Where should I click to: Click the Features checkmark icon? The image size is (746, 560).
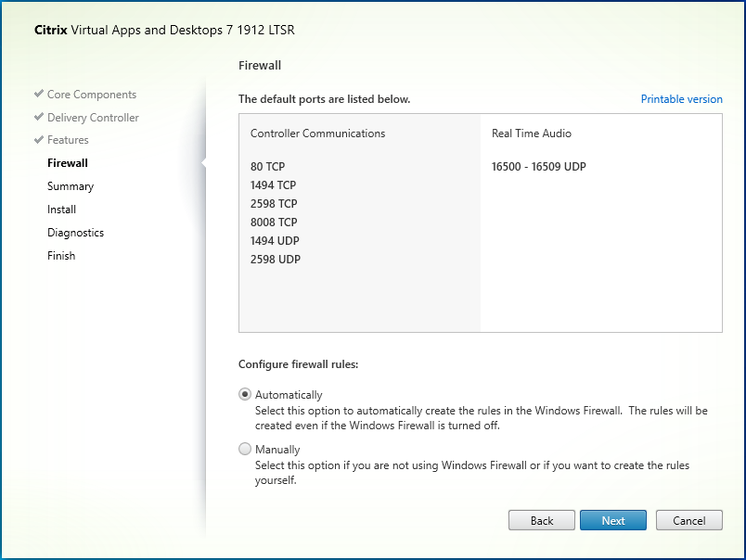point(39,139)
